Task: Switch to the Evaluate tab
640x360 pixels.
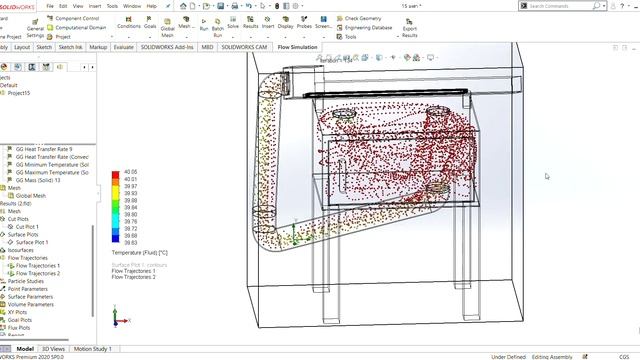Action: point(124,47)
